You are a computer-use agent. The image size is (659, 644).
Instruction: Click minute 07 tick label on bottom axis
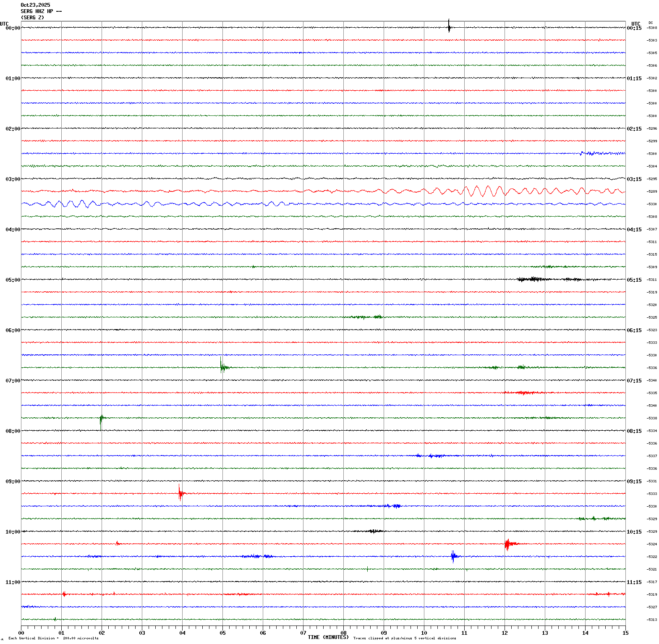click(x=303, y=633)
